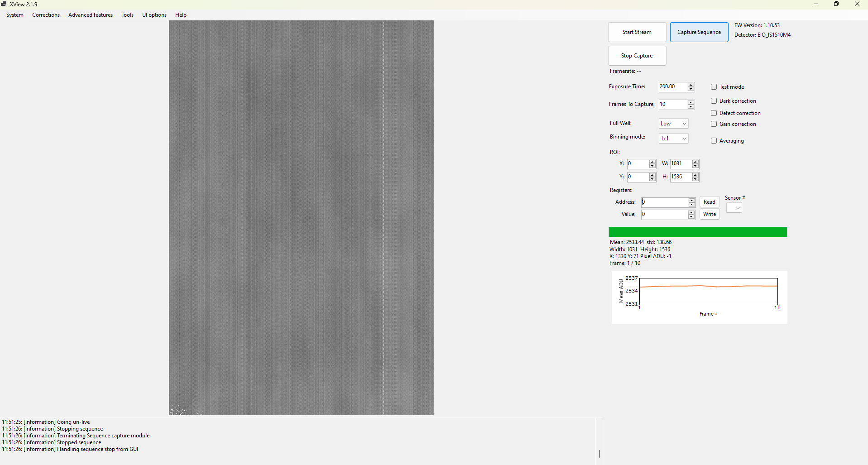Click the XView app icon in title bar
The height and width of the screenshot is (465, 868).
[x=4, y=4]
